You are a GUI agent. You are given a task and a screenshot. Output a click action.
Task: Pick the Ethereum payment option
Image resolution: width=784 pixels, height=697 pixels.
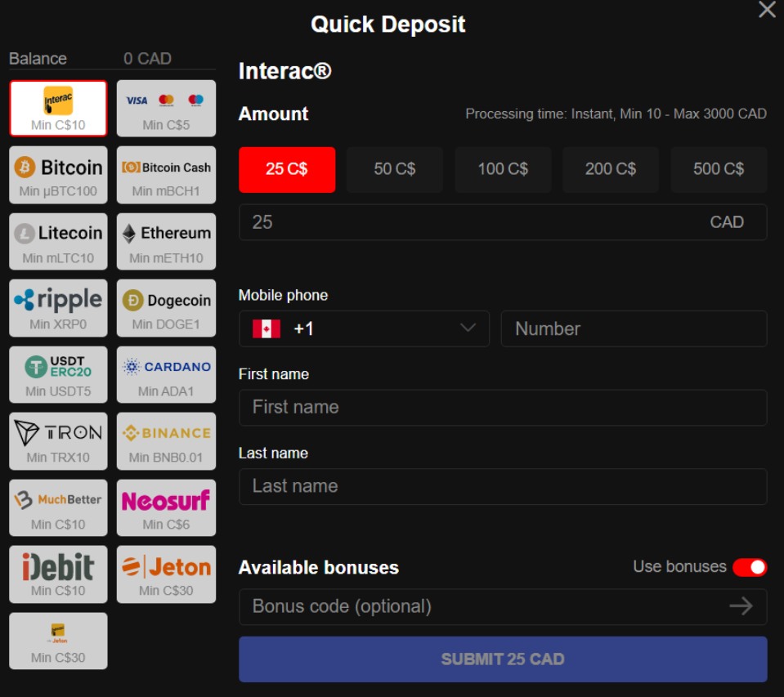(x=166, y=242)
